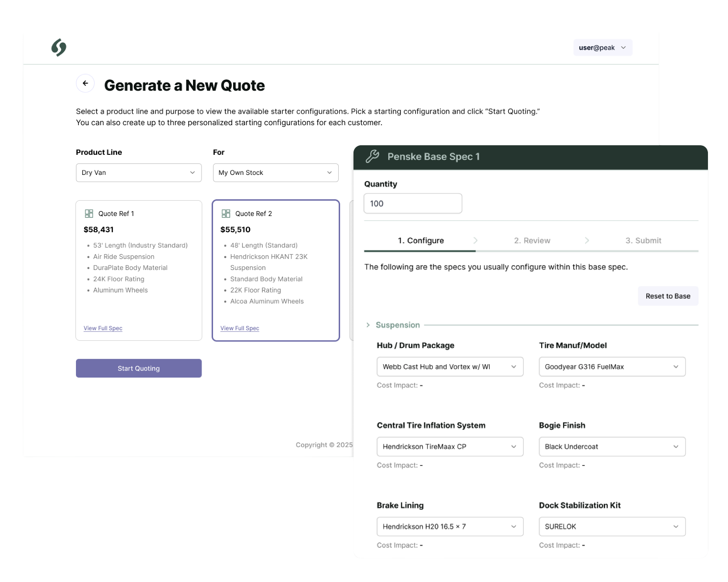
Task: Click the Quote Ref 1 grid icon
Action: [89, 214]
